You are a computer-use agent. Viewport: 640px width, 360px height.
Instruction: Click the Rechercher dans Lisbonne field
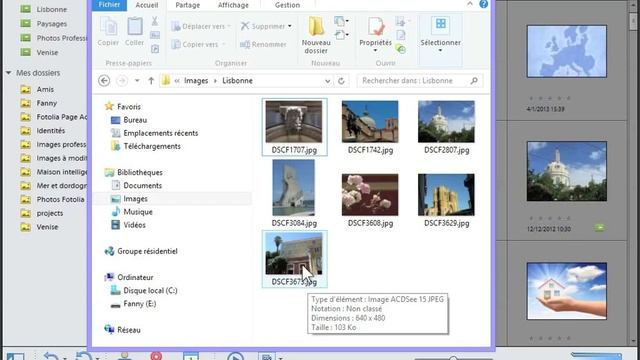(x=420, y=81)
